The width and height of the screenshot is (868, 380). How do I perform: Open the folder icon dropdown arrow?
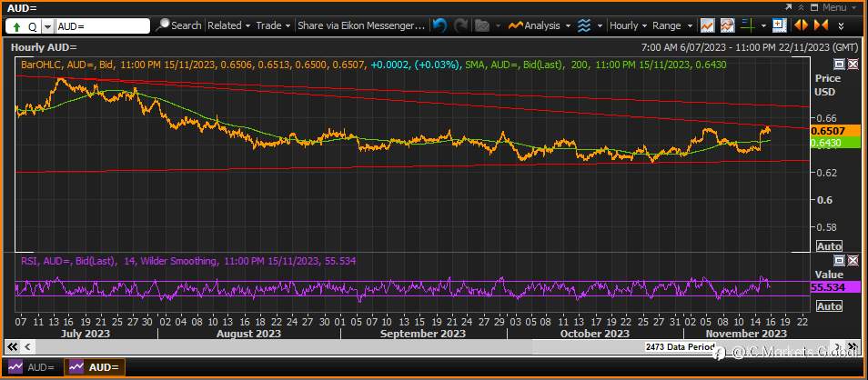tap(499, 26)
